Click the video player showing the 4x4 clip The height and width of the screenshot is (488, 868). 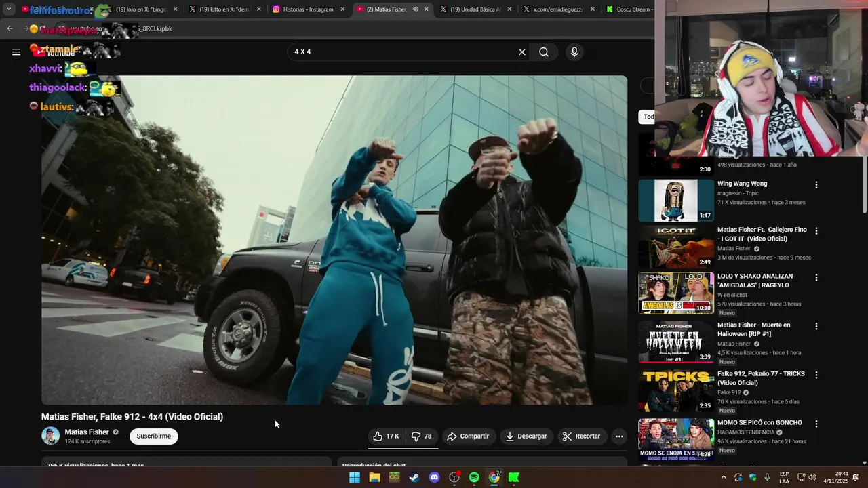(x=334, y=240)
